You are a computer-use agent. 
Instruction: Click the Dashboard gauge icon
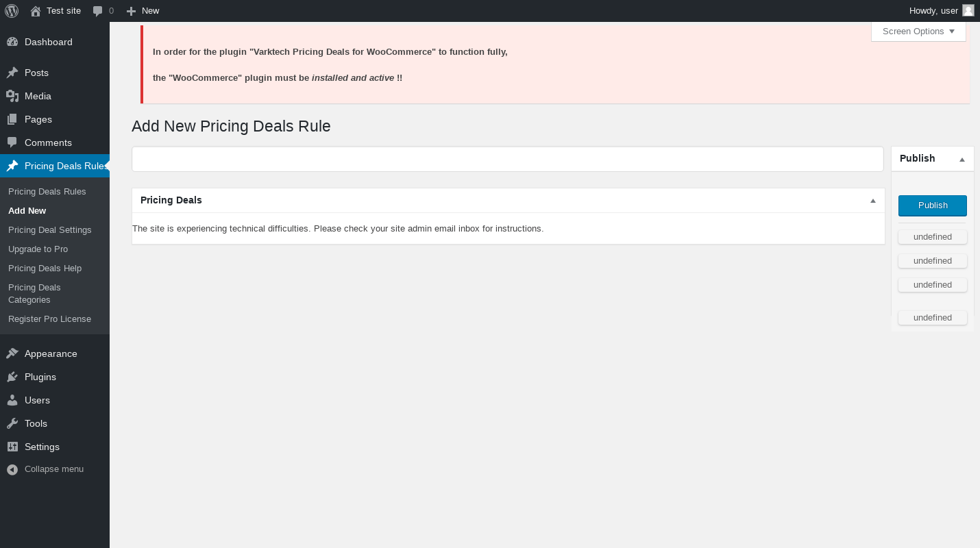(12, 42)
